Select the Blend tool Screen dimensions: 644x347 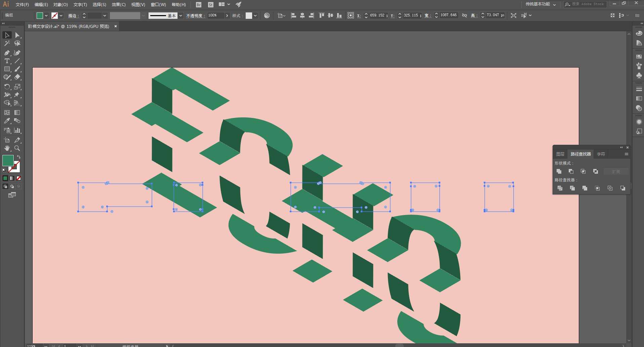tap(17, 121)
